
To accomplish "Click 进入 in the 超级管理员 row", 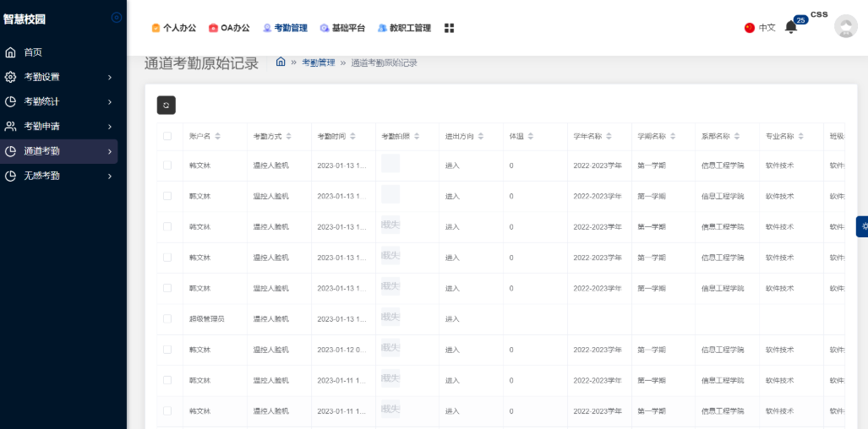I will point(452,319).
